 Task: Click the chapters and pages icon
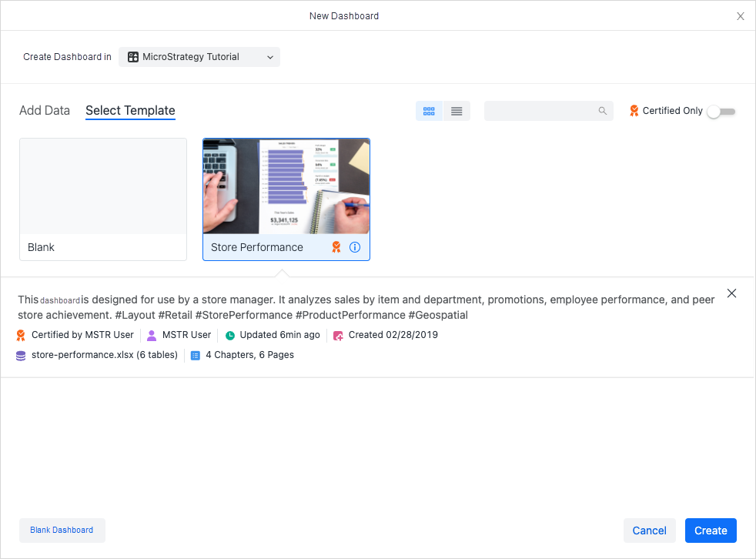(x=196, y=355)
